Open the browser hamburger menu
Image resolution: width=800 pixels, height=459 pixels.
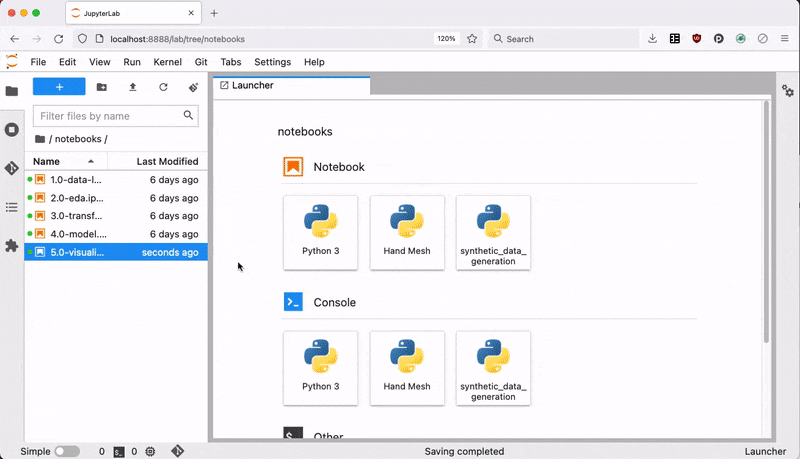785,39
